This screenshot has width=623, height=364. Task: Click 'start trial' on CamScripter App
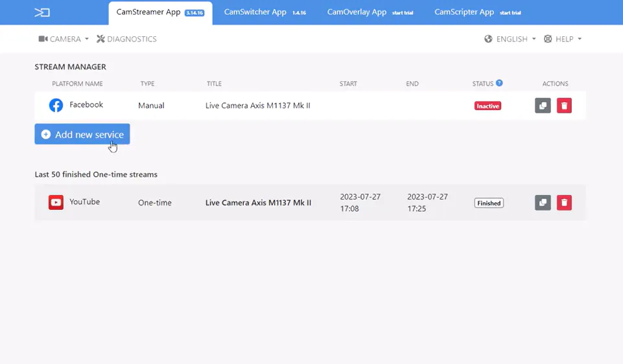pos(510,13)
